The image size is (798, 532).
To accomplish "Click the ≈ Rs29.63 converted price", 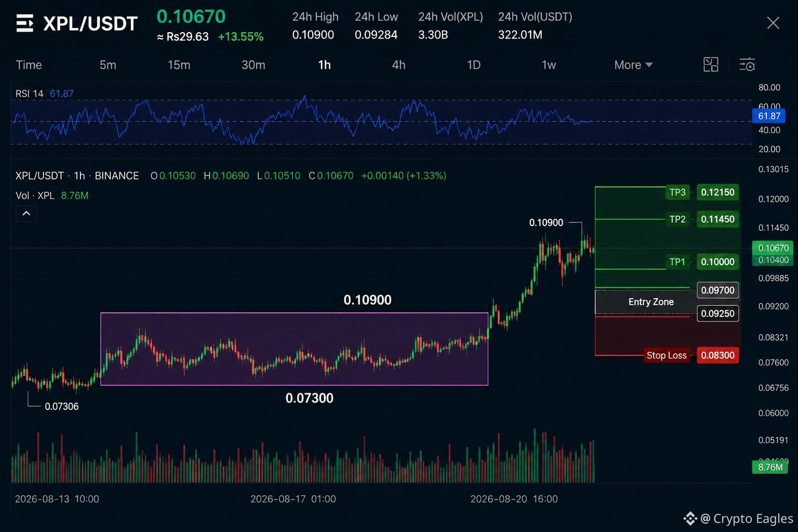I will (183, 37).
